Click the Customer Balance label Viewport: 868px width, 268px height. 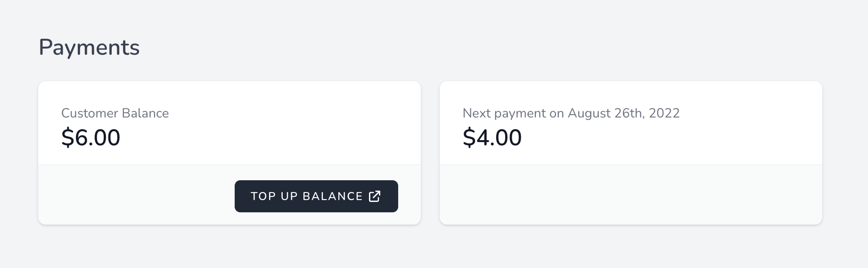pyautogui.click(x=115, y=113)
